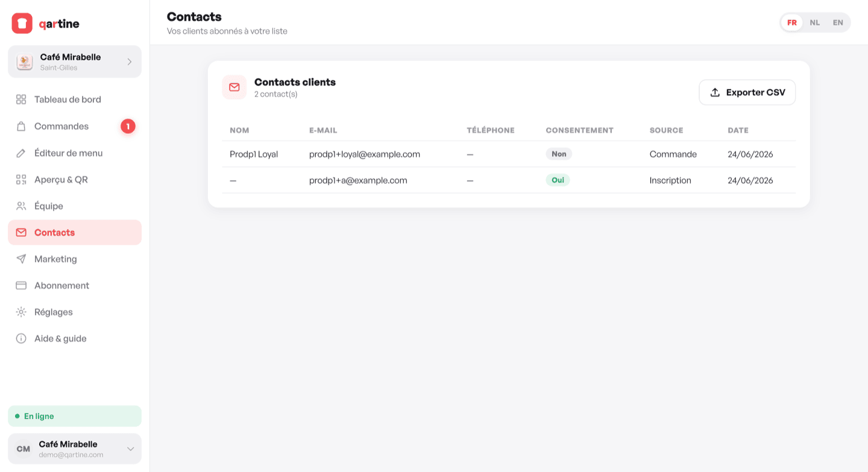868x472 pixels.
Task: Open the demo@qartine.com account dropdown arrow
Action: click(130, 449)
